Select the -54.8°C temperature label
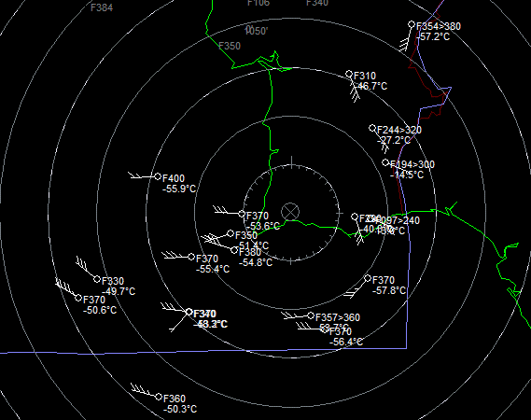Screen dimensions: 531x420 tap(256, 262)
